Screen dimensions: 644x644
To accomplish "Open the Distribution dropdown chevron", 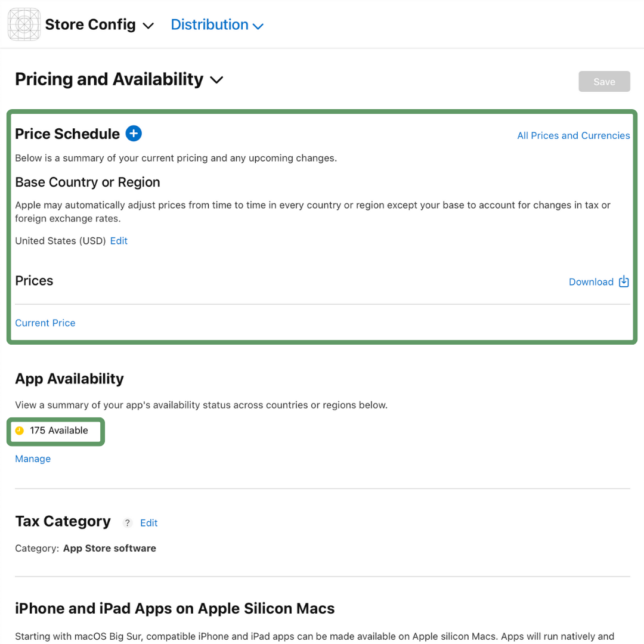I will [258, 26].
